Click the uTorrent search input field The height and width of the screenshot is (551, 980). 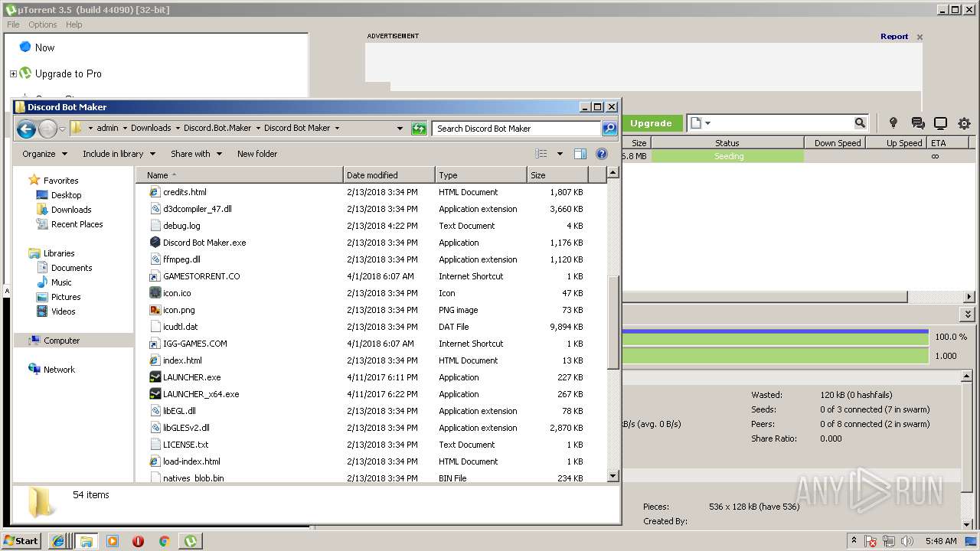781,123
